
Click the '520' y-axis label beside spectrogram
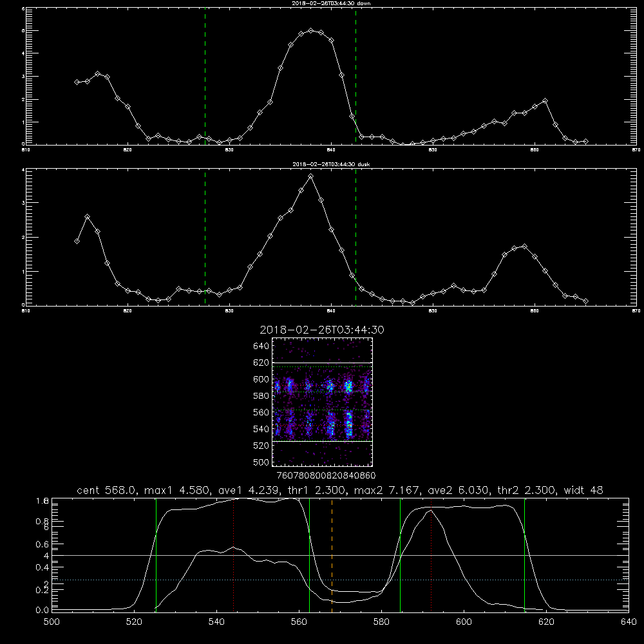(x=261, y=445)
